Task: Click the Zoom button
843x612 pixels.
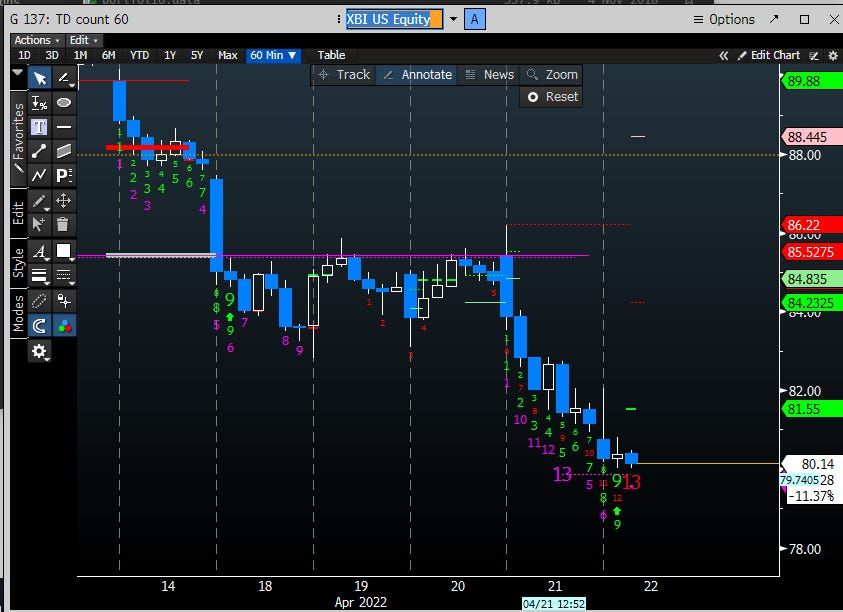Action: pyautogui.click(x=552, y=75)
